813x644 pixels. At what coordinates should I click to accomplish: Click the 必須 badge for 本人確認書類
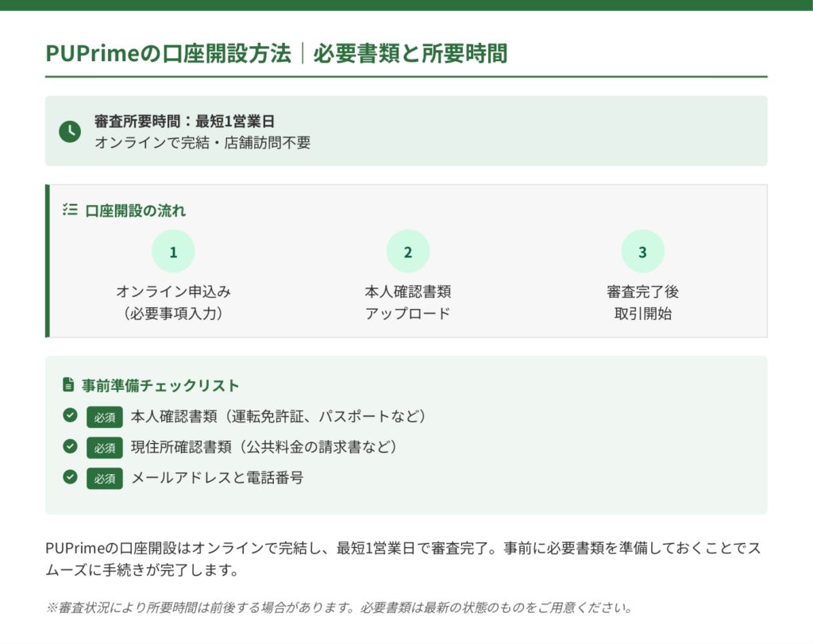click(x=105, y=417)
